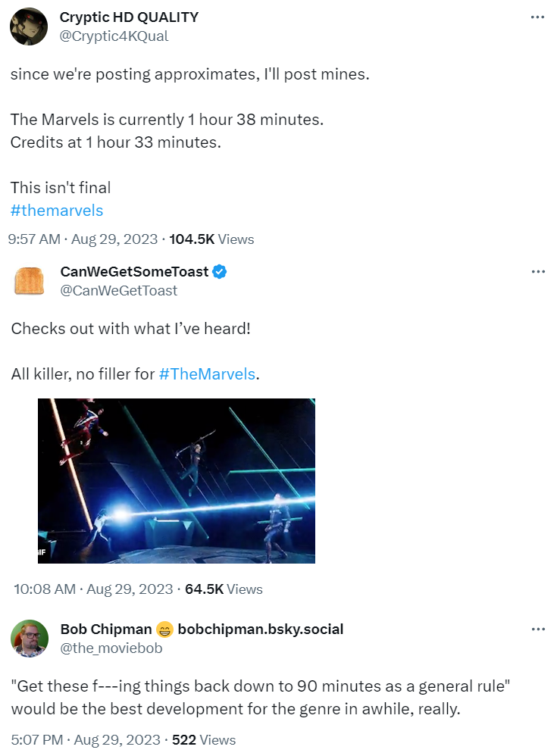The width and height of the screenshot is (557, 756).
Task: Open more options on Bob Chipman's tweet
Action: click(x=537, y=629)
